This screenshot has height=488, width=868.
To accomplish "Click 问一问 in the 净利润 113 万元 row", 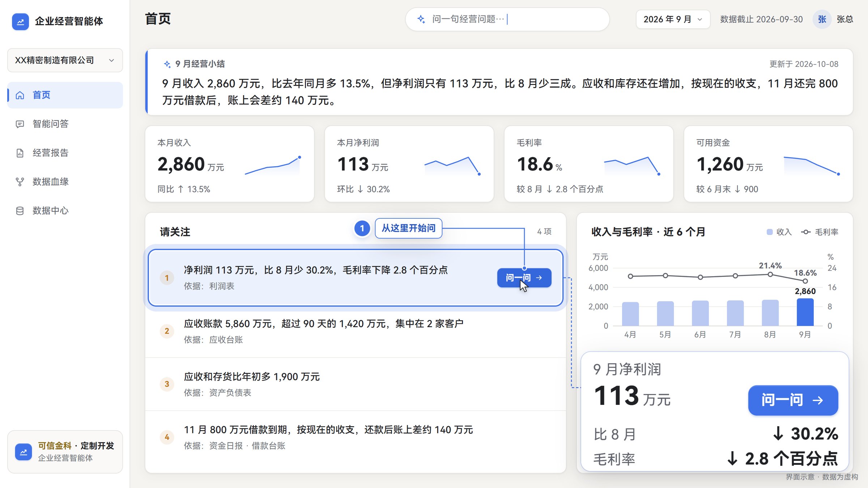I will [x=524, y=278].
